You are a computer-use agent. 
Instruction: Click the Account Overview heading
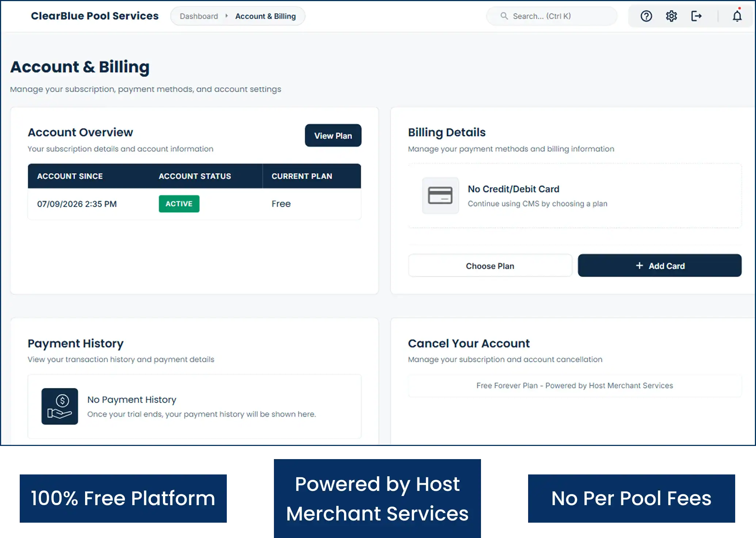click(x=80, y=132)
